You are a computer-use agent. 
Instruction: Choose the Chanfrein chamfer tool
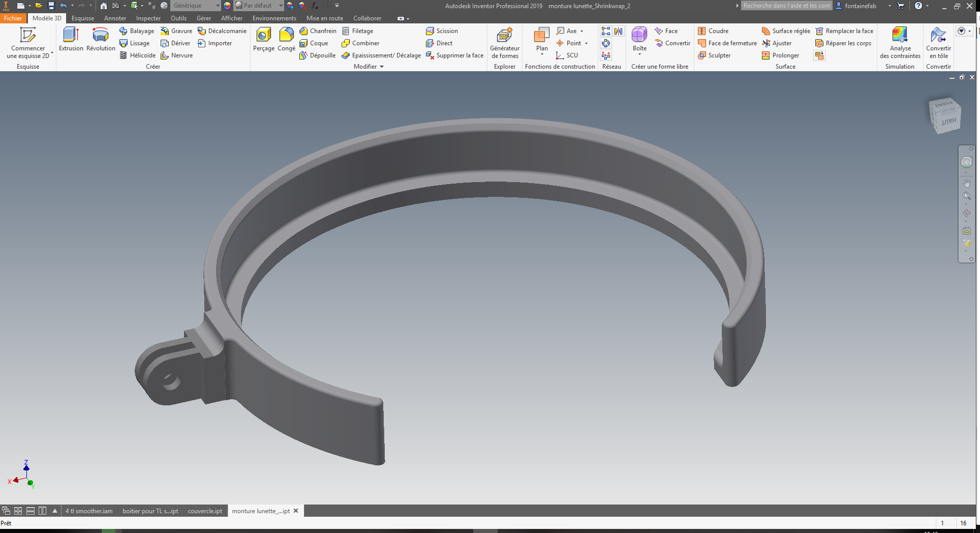click(318, 31)
